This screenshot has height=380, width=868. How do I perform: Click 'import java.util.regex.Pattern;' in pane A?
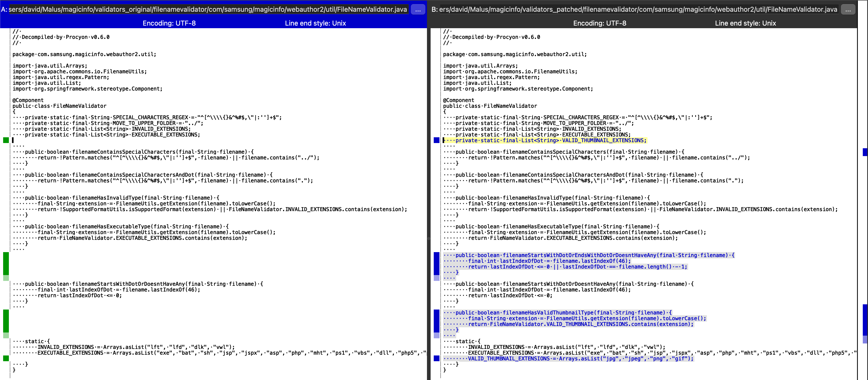(61, 77)
